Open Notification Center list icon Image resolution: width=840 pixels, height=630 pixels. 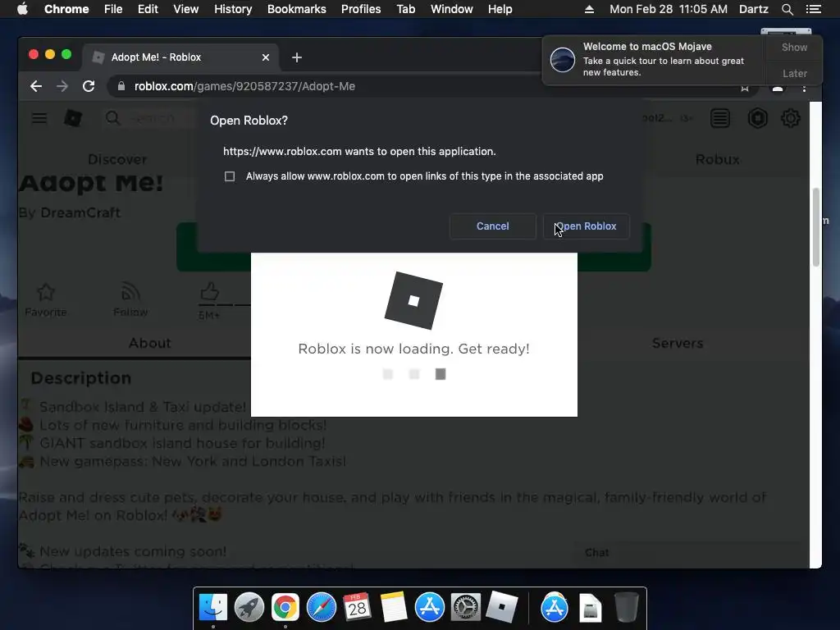pos(813,9)
